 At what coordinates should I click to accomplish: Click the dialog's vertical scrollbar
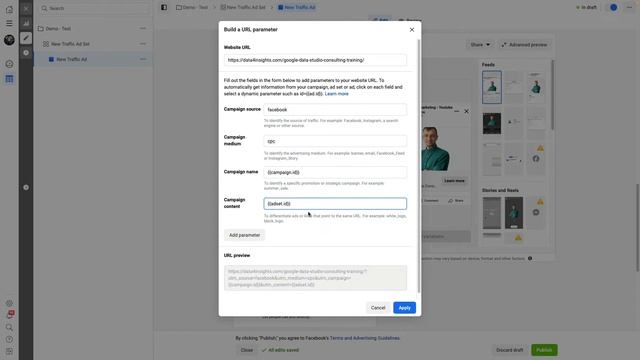pos(419,166)
